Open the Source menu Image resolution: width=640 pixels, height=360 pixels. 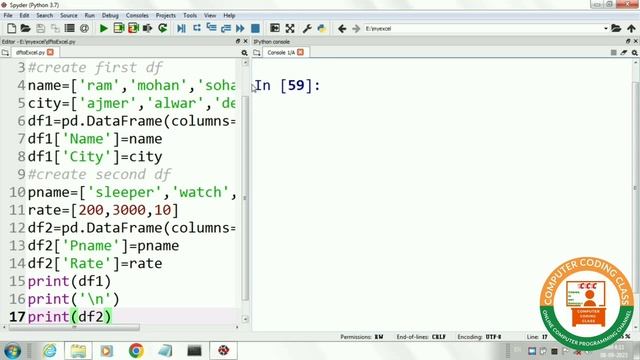pyautogui.click(x=69, y=16)
